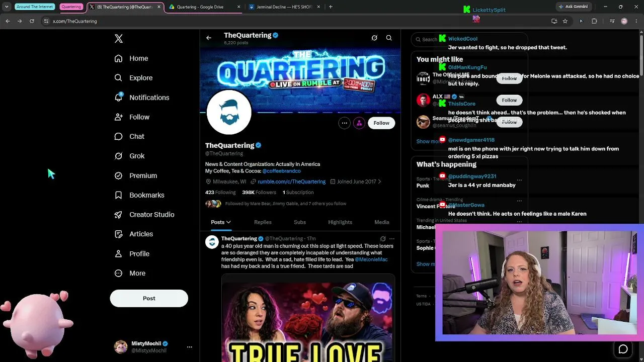Open the Notifications bell icon
The image size is (644, 362).
pos(118,97)
